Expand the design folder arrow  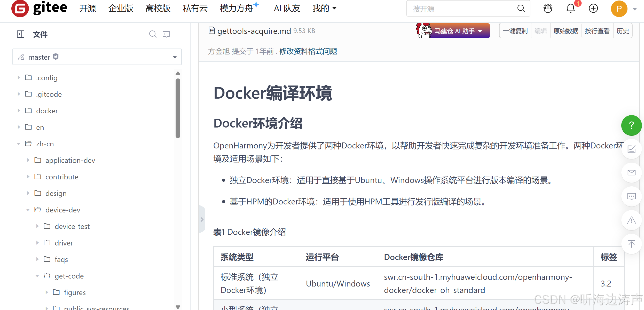click(x=28, y=193)
